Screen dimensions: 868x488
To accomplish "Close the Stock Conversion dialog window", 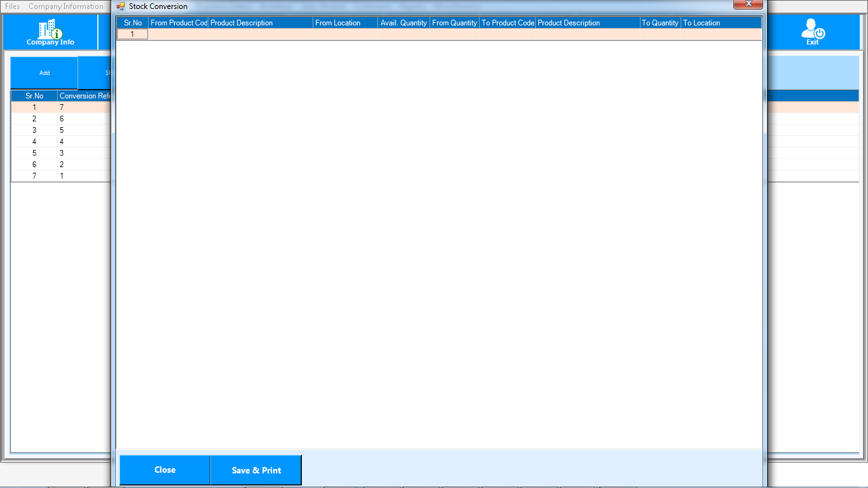I will 748,4.
